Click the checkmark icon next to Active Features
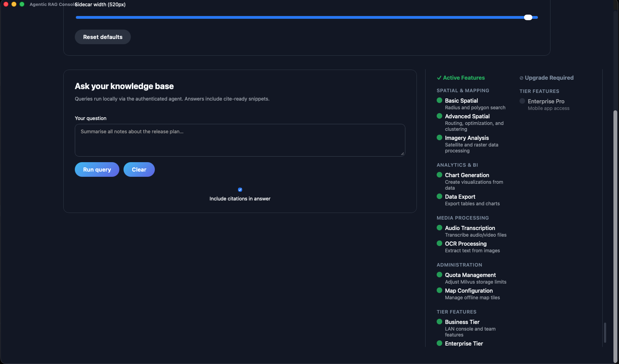This screenshot has width=619, height=364. [x=439, y=78]
